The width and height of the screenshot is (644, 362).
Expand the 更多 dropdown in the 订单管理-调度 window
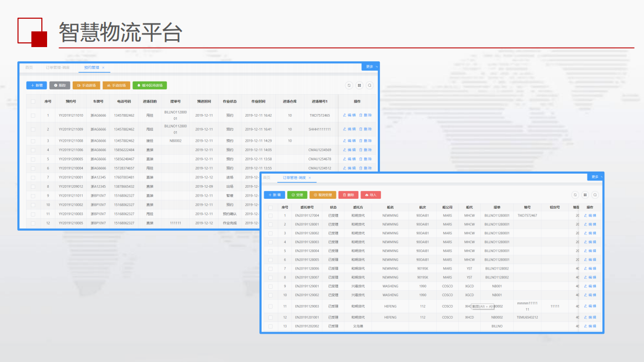coord(596,177)
